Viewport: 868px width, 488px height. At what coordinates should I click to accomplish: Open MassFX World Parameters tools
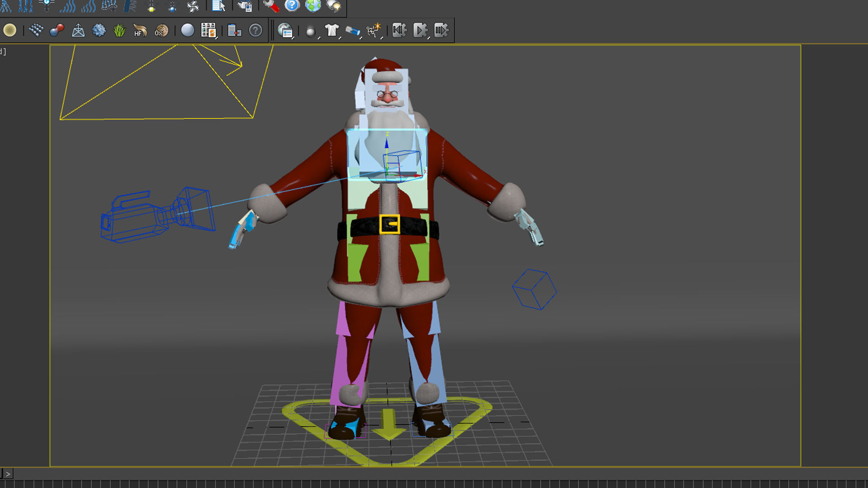pos(285,30)
